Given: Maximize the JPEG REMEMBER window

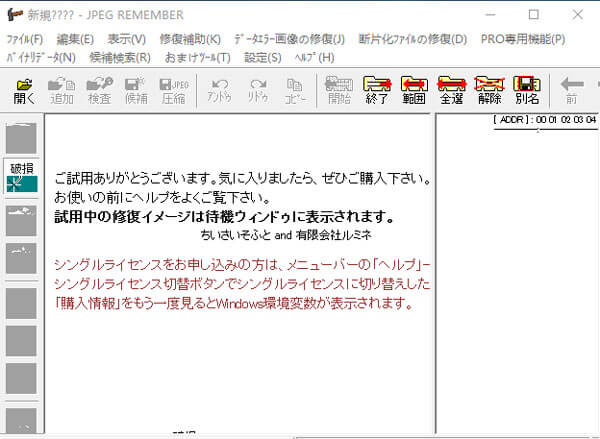Looking at the screenshot, I should coord(533,15).
